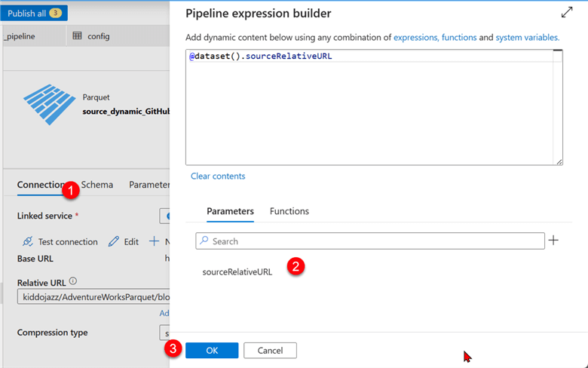The image size is (588, 368).
Task: Open the Connection tab
Action: click(x=39, y=185)
